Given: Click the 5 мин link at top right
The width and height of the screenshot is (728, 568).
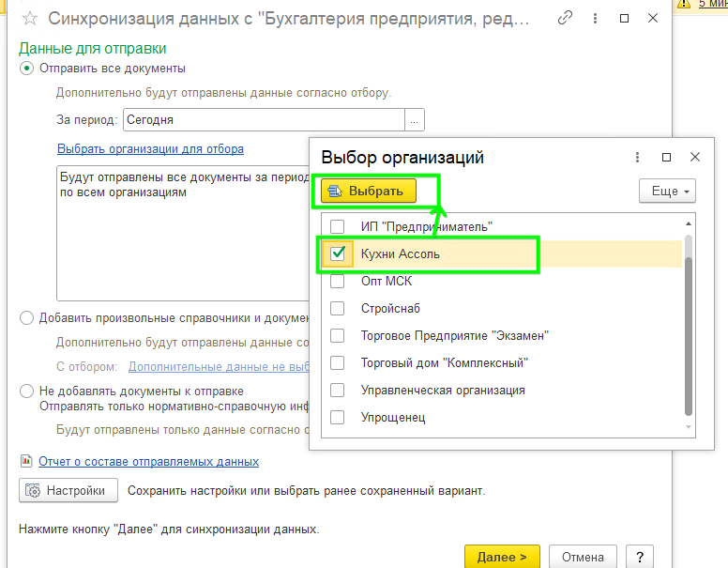Looking at the screenshot, I should pos(713,4).
